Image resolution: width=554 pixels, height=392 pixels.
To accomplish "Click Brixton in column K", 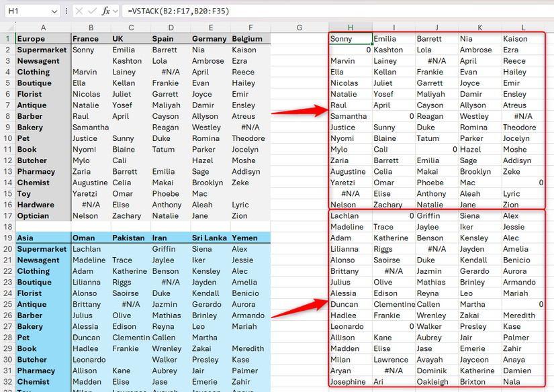I will (x=480, y=382).
